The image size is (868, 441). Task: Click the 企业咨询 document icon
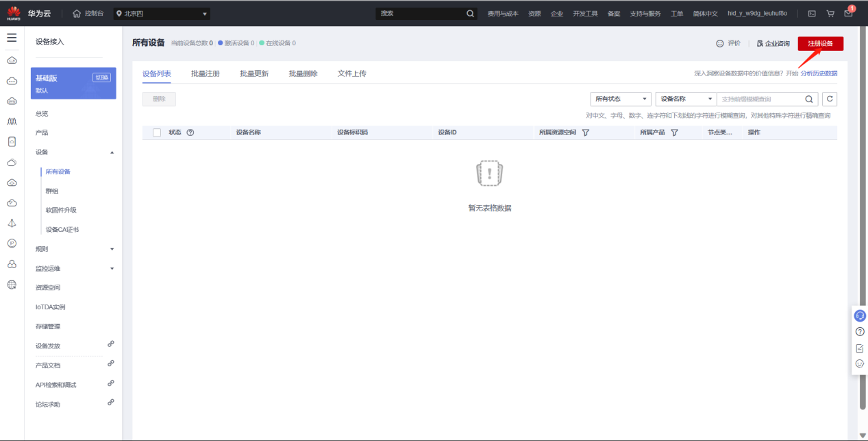click(760, 43)
